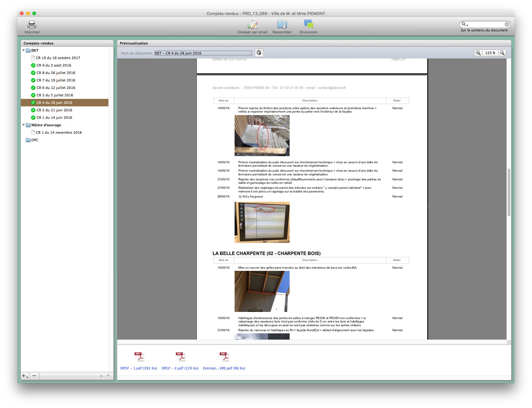
Task: Move item up with up arrow
Action: click(x=101, y=376)
